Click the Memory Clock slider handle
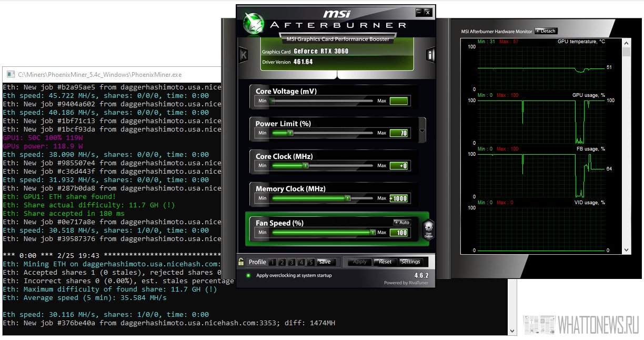The image size is (644, 340). point(348,198)
